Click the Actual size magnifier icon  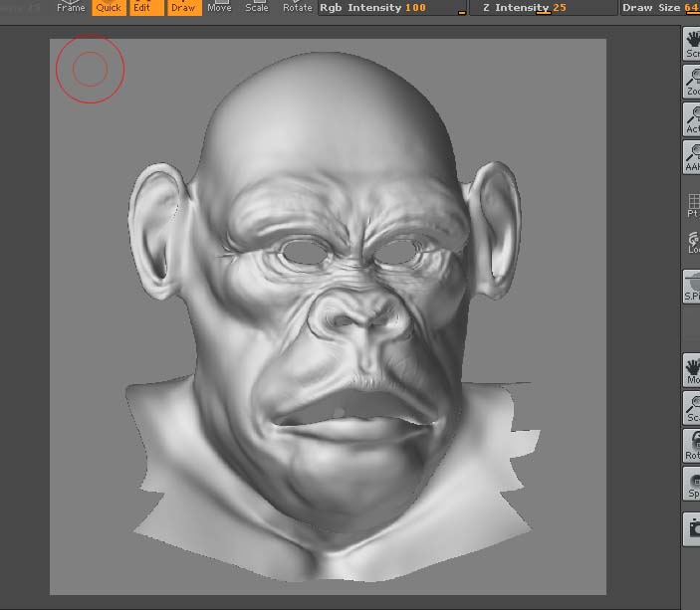691,119
